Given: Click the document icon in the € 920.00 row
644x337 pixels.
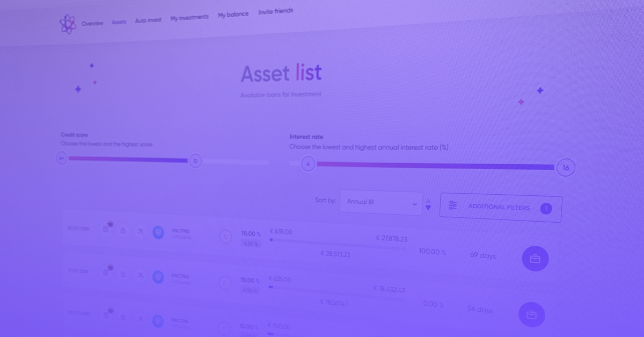Looking at the screenshot, I should [x=106, y=317].
